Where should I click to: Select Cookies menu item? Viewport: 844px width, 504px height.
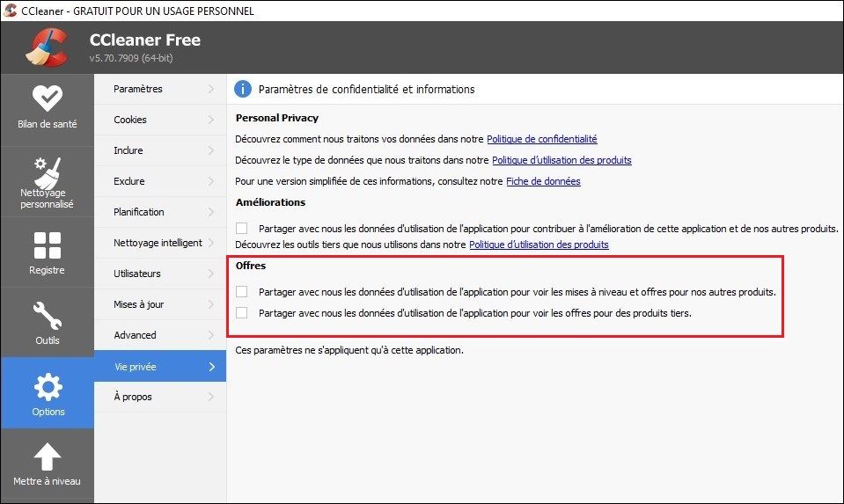[x=160, y=120]
